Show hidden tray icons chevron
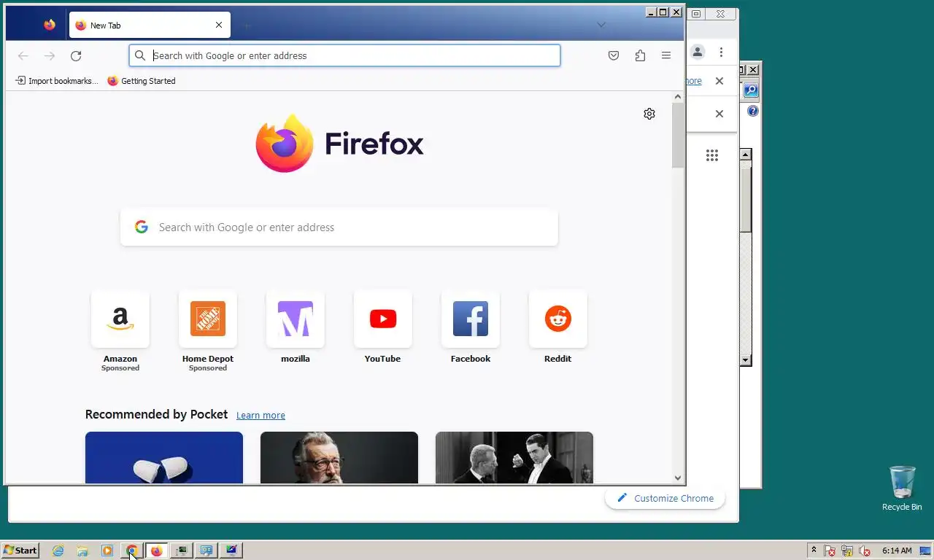The height and width of the screenshot is (560, 934). tap(814, 550)
